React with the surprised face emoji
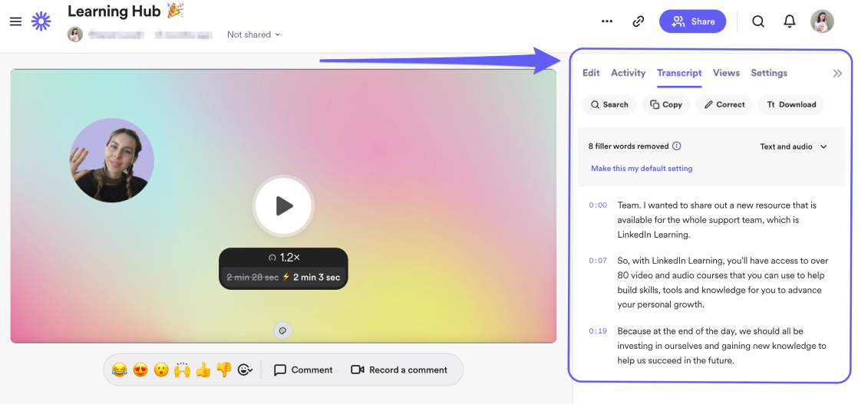The width and height of the screenshot is (868, 404). click(x=161, y=370)
